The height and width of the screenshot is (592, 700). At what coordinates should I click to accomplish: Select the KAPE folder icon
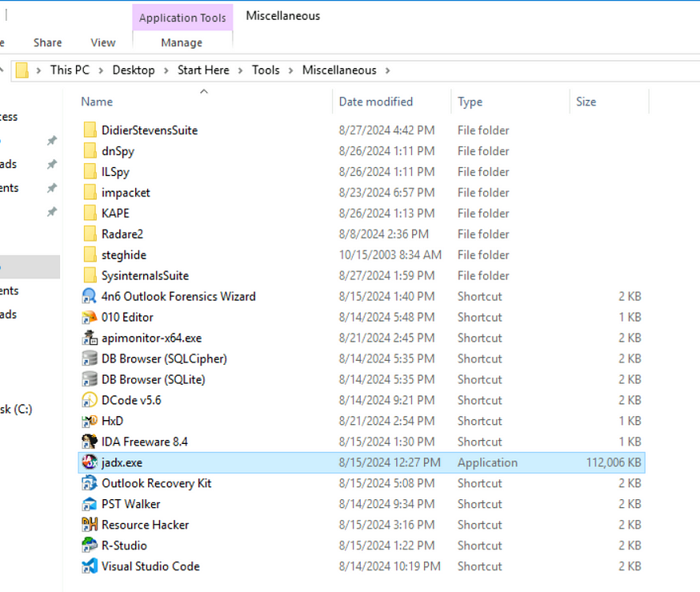tap(90, 213)
